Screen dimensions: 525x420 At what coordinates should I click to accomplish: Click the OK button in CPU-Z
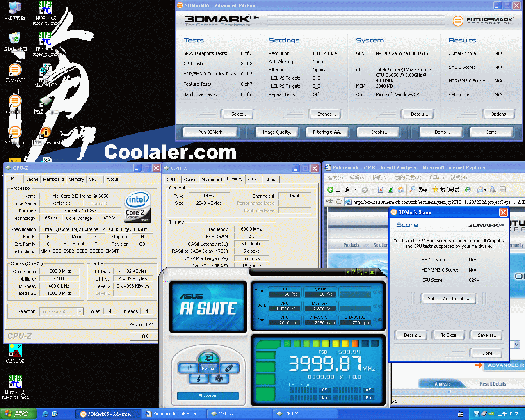(x=145, y=336)
